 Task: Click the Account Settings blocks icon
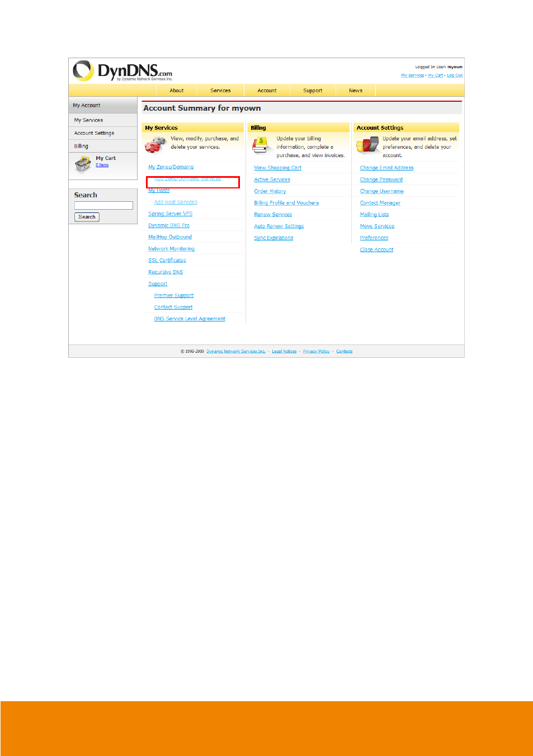tap(367, 145)
